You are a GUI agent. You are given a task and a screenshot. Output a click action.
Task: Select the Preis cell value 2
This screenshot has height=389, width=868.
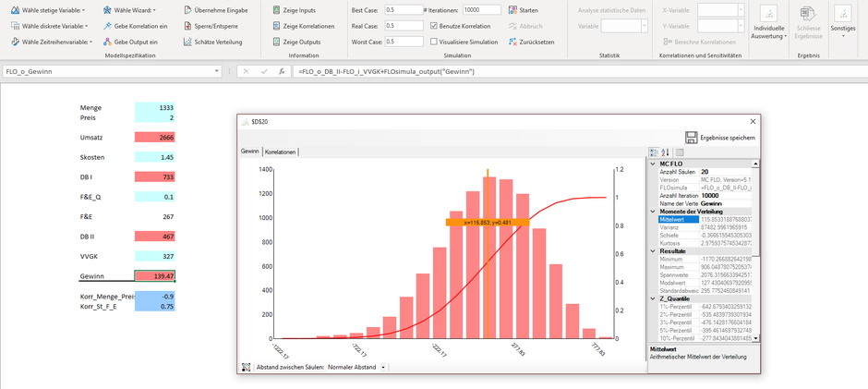coord(155,117)
